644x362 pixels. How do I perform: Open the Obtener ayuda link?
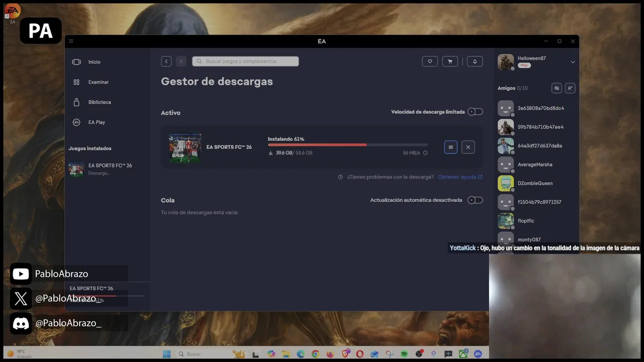coord(460,177)
